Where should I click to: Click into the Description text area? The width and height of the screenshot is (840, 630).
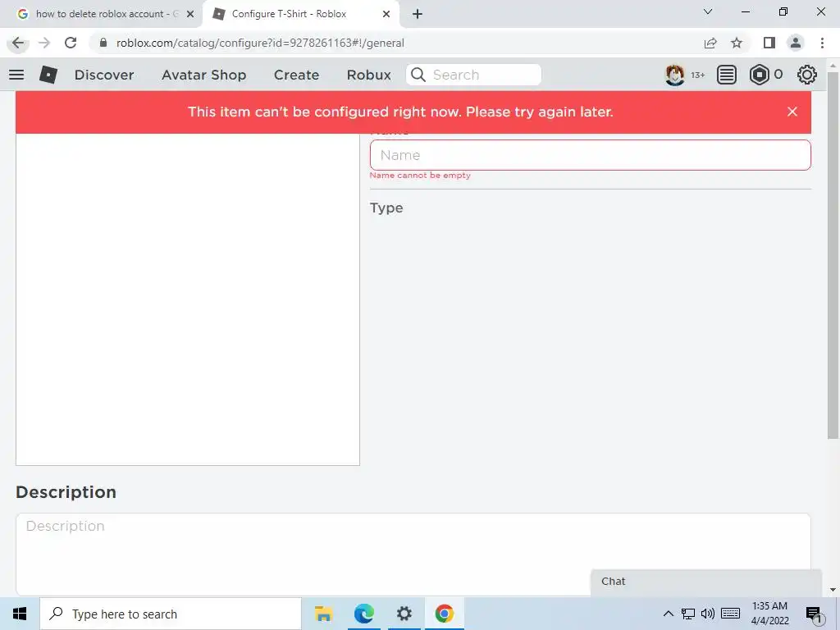(413, 554)
